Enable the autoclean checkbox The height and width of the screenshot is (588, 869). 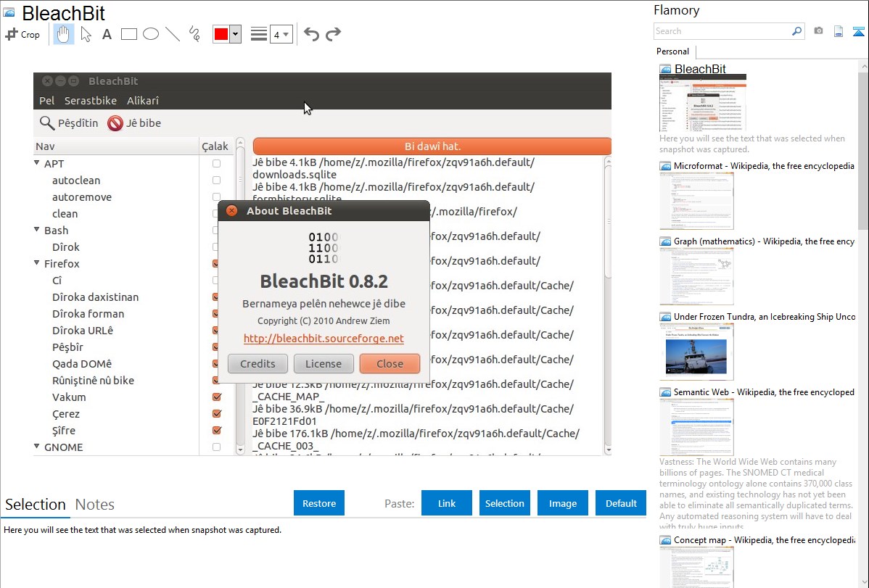pos(216,180)
